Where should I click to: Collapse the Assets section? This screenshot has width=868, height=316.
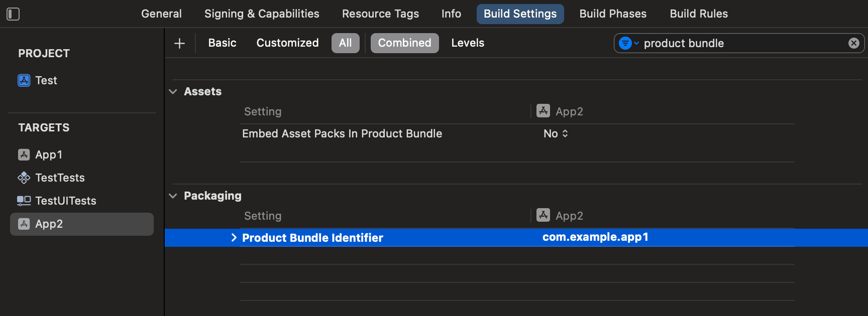pyautogui.click(x=173, y=92)
